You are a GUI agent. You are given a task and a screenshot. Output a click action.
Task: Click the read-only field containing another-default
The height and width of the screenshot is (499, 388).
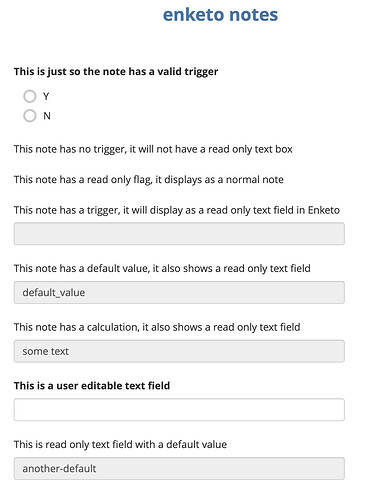[x=179, y=468]
